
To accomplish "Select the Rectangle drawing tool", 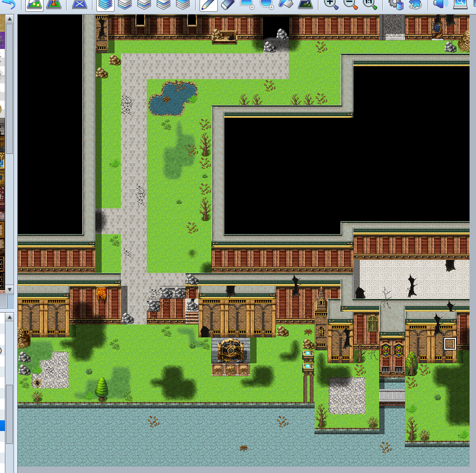I will point(247,4).
